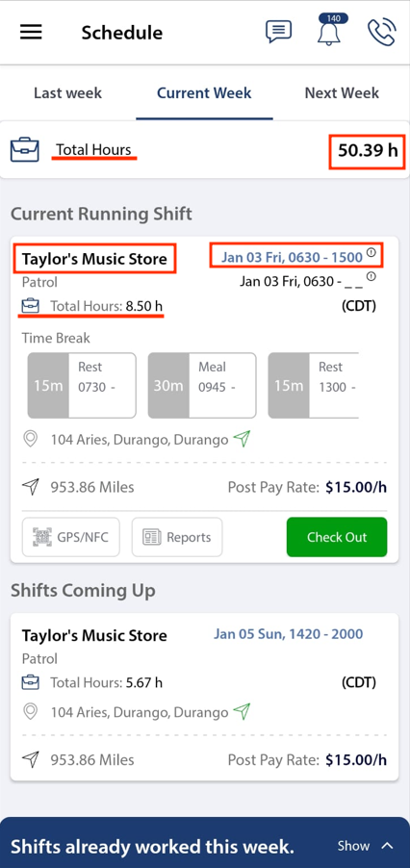
Task: Open the chat messages icon
Action: 278,32
